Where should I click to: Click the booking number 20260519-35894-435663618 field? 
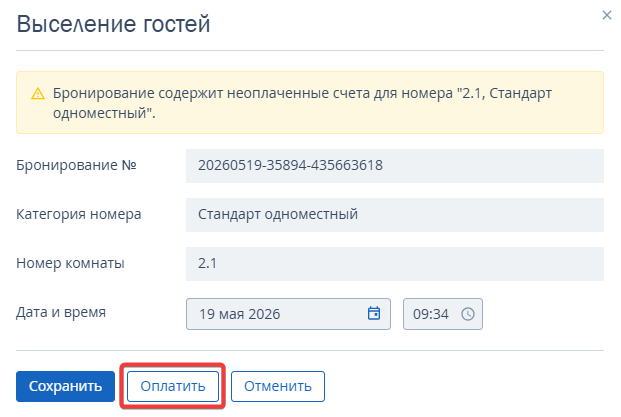[395, 166]
